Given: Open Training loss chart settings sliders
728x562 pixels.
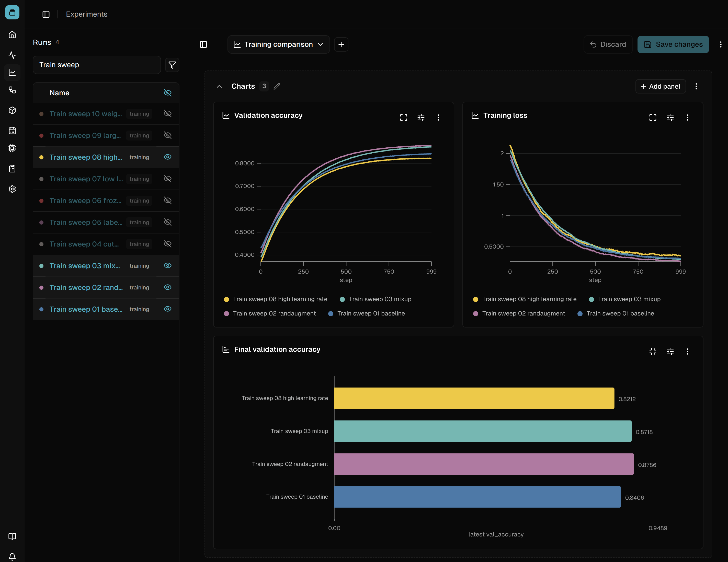Looking at the screenshot, I should point(670,117).
